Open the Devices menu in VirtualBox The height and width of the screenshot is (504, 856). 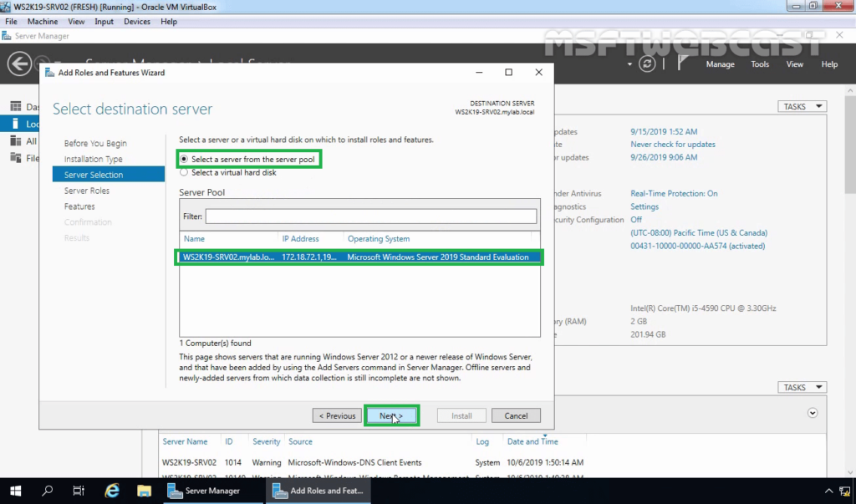(x=137, y=21)
